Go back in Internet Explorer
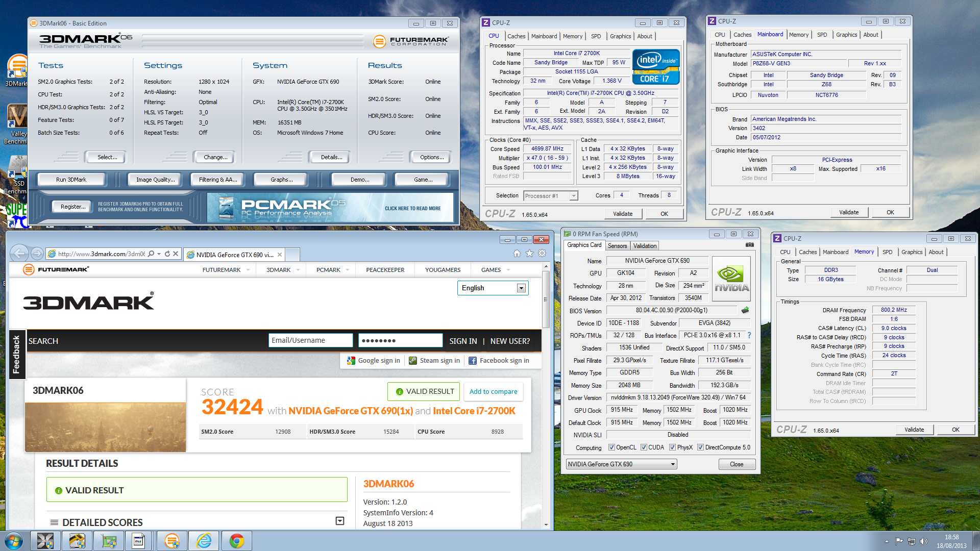This screenshot has height=551, width=980. tap(19, 253)
